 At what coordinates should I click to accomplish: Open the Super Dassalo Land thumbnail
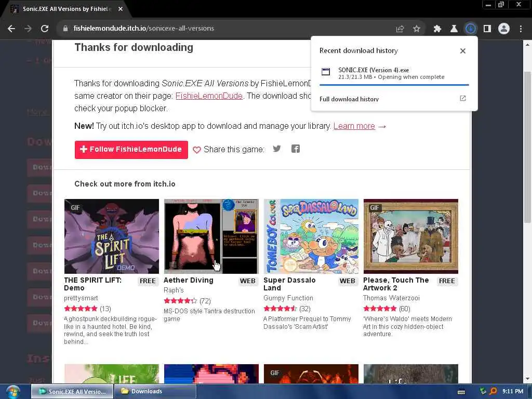pos(311,236)
